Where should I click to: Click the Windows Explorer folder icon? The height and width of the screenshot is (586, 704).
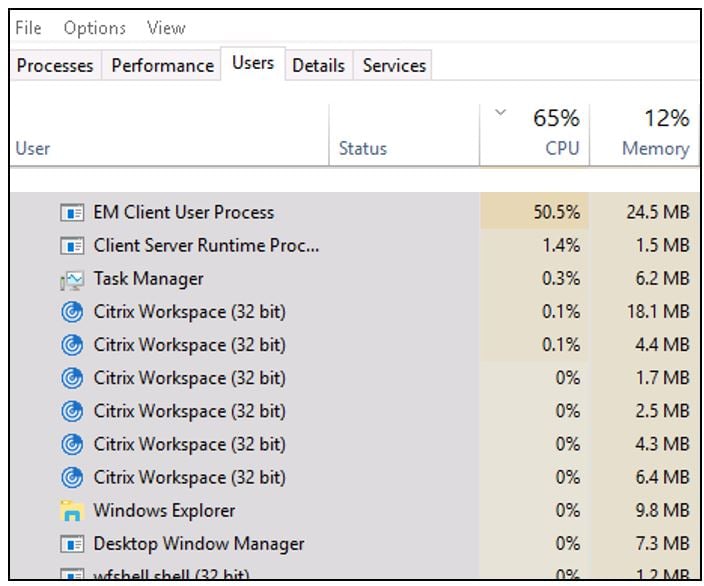[71, 511]
